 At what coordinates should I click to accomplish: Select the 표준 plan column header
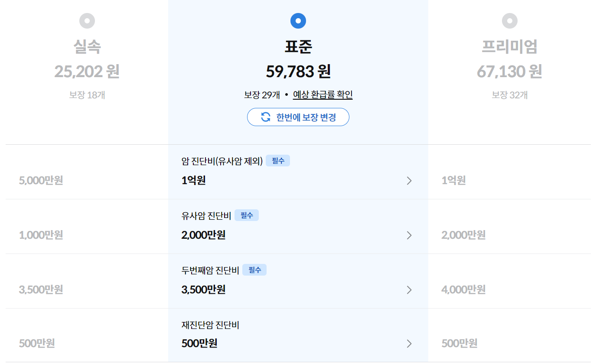point(298,47)
